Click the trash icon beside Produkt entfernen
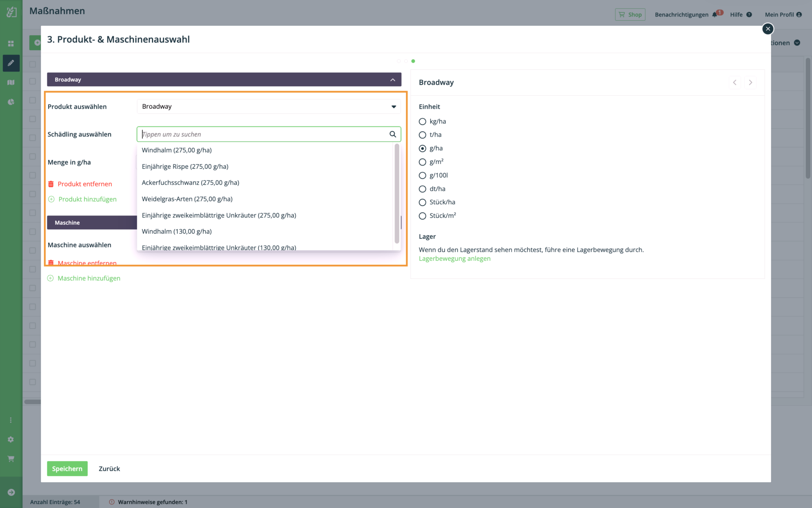This screenshot has height=508, width=812. coord(51,184)
